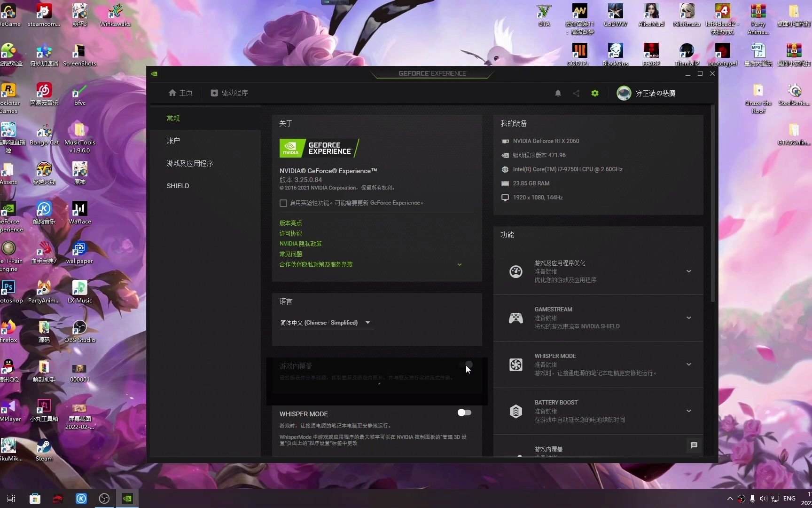The width and height of the screenshot is (812, 508).
Task: Switch to the 驱动程序 drivers tab
Action: [x=229, y=93]
